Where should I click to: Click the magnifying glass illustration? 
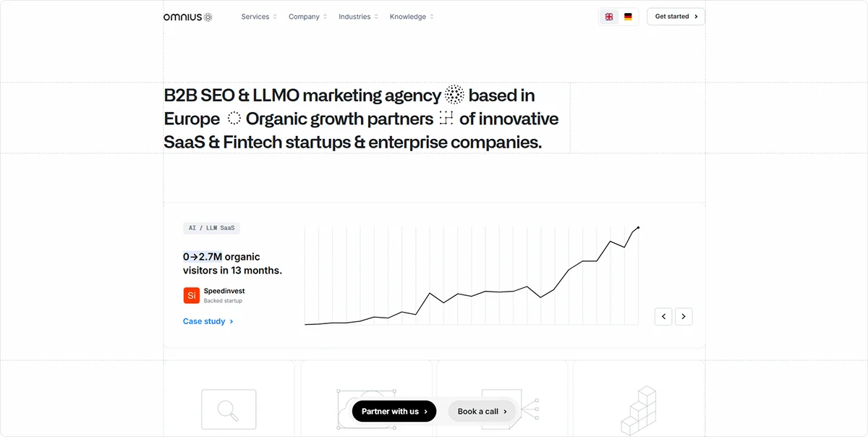click(x=229, y=410)
